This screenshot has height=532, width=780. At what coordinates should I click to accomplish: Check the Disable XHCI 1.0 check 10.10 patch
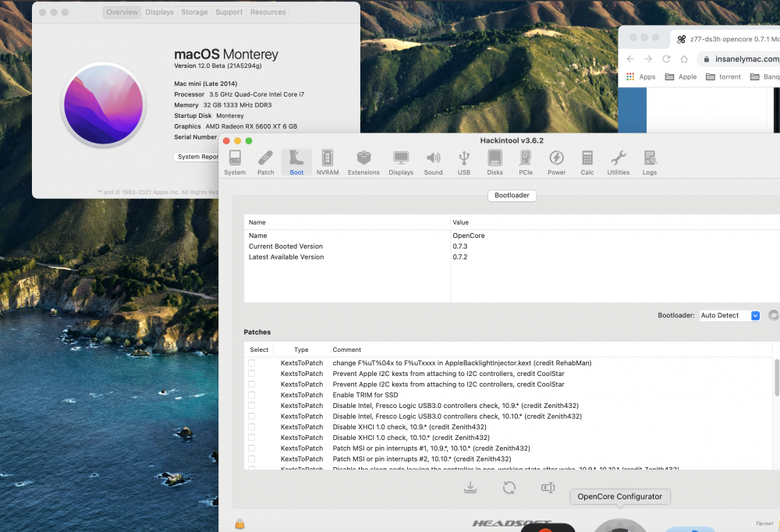click(252, 438)
